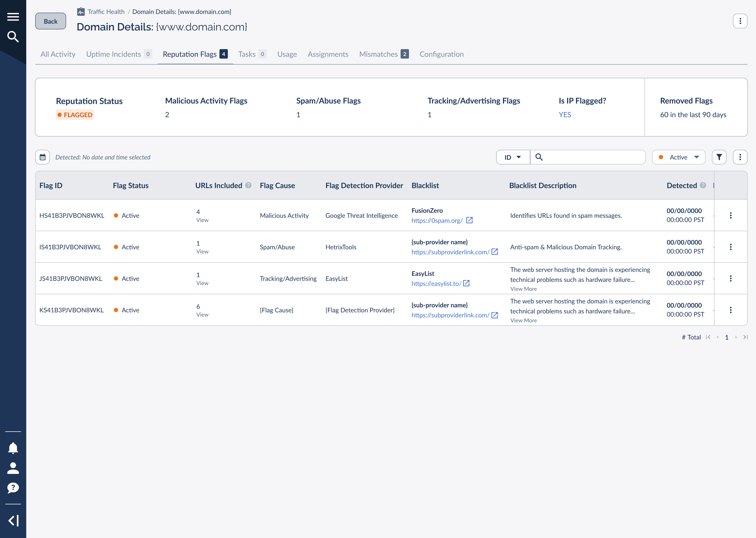Open page options kebab menu top right
Viewport: 756px width, 538px height.
740,21
